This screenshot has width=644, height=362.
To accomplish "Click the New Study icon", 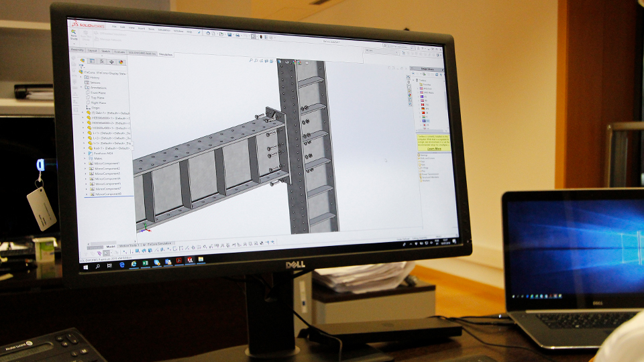I will coord(74,35).
